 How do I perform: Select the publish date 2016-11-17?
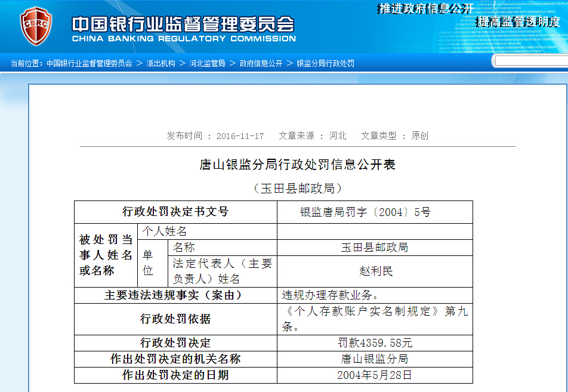240,136
